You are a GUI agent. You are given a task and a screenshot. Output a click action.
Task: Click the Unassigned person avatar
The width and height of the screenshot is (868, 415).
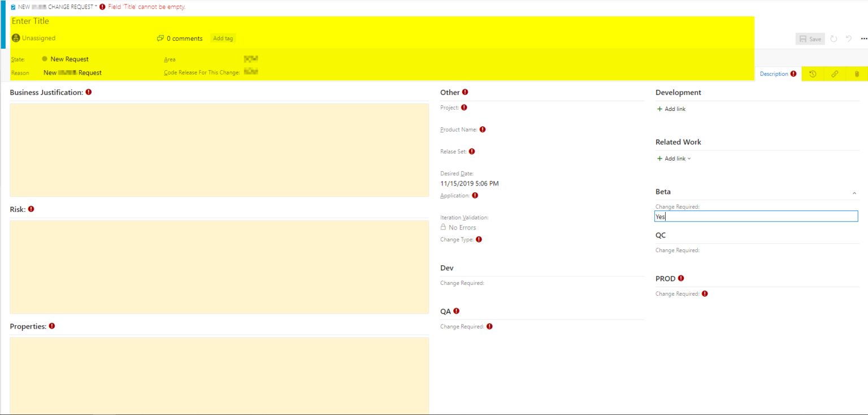(x=16, y=38)
